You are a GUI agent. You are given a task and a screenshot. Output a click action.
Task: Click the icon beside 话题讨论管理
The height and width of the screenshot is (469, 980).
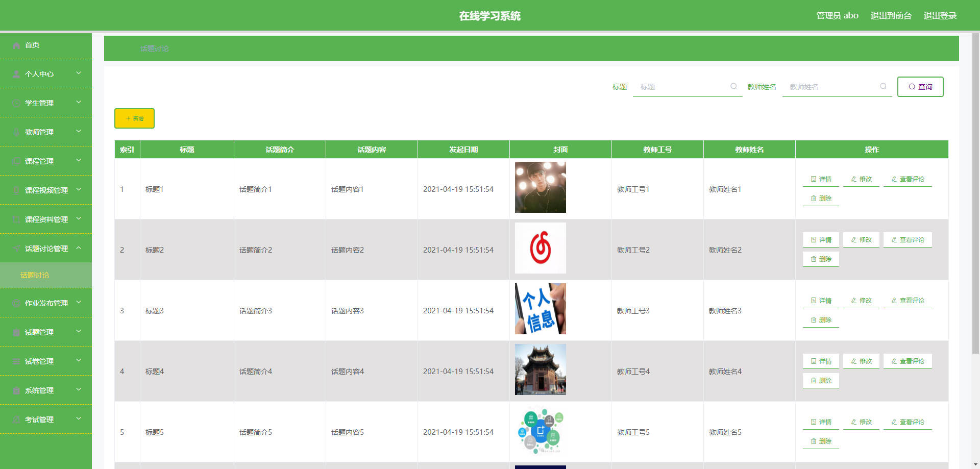coord(16,249)
